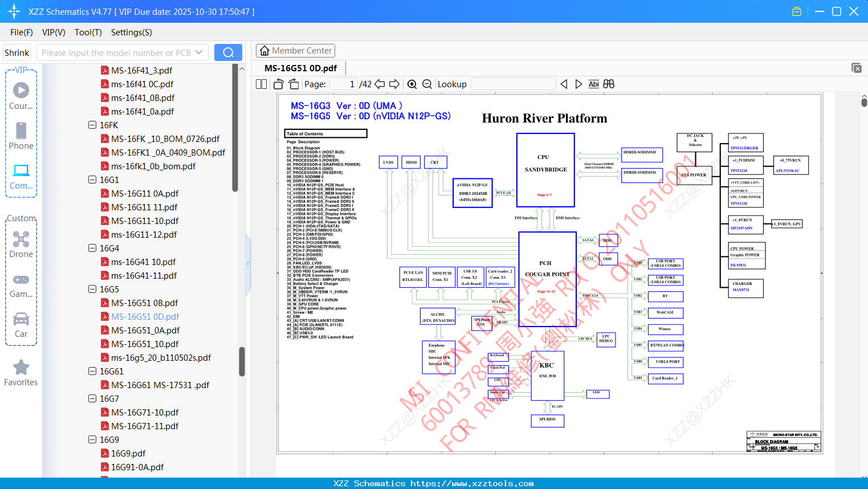
Task: Open the VIP(V) menu
Action: coord(54,32)
